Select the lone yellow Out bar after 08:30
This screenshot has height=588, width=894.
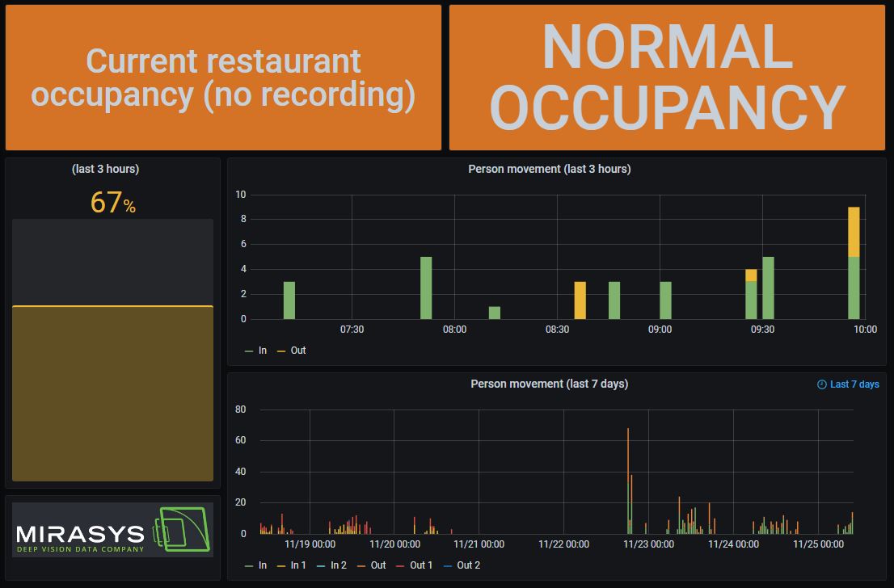(x=580, y=300)
